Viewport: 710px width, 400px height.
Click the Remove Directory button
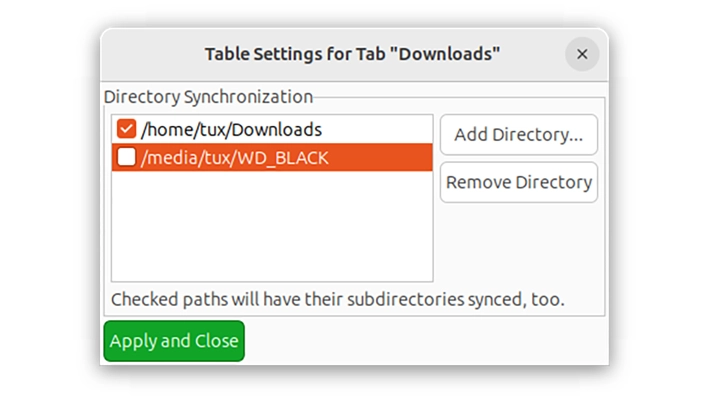coord(519,182)
